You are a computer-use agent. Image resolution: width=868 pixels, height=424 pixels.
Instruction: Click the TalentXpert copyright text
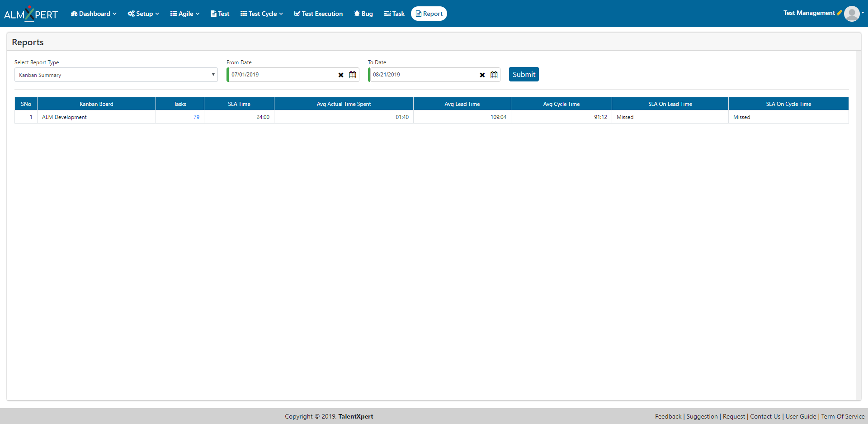click(356, 416)
